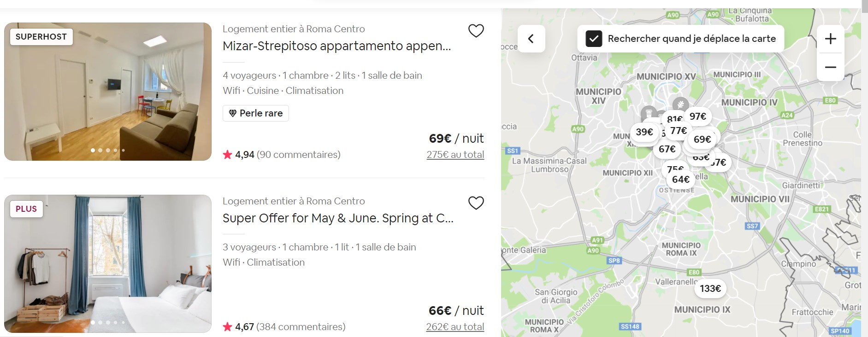The image size is (868, 337).
Task: Select the 97€ map price marker
Action: (x=698, y=116)
